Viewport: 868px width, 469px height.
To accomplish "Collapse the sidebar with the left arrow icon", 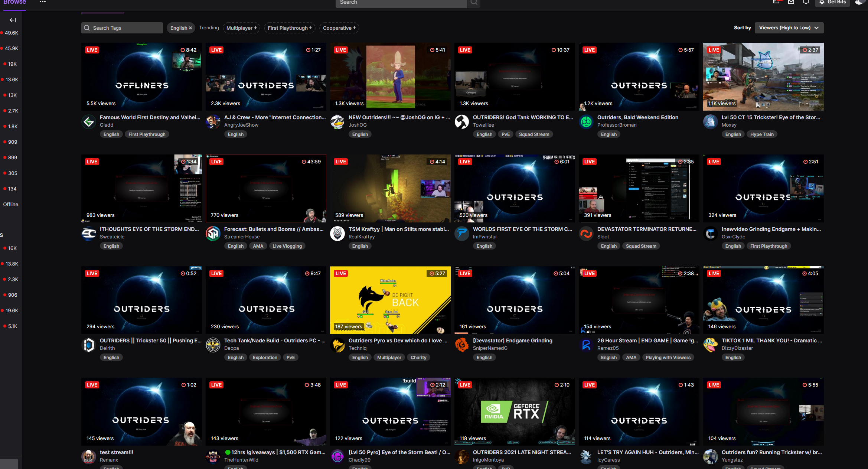I will (x=12, y=20).
